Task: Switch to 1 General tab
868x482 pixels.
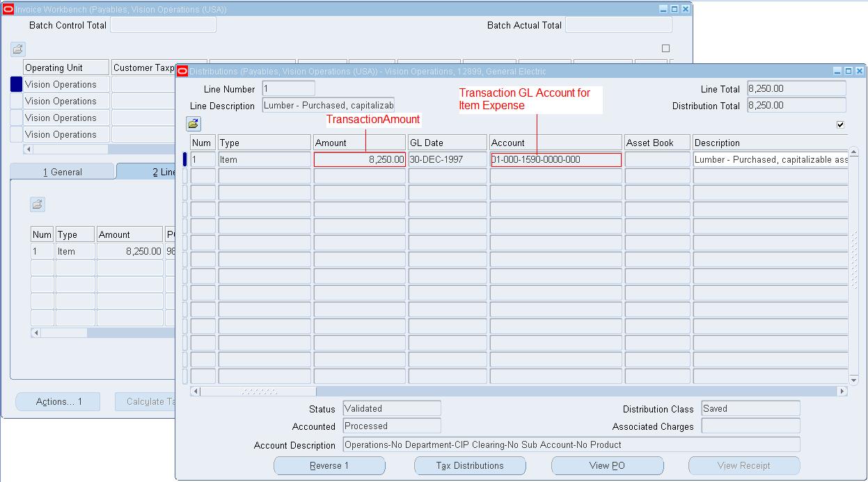Action: pos(63,172)
